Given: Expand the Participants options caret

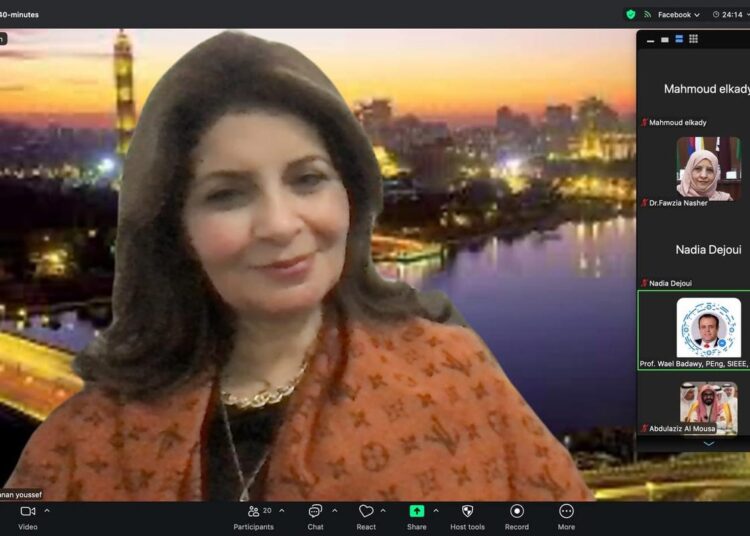Looking at the screenshot, I should pos(282,511).
